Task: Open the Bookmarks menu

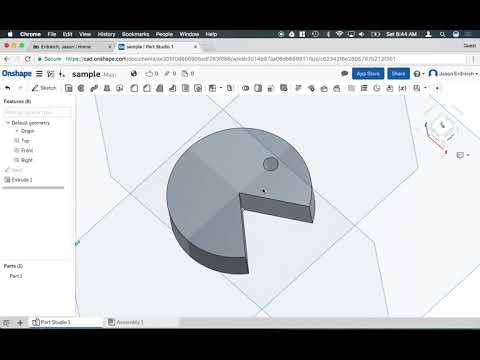Action: click(x=135, y=34)
